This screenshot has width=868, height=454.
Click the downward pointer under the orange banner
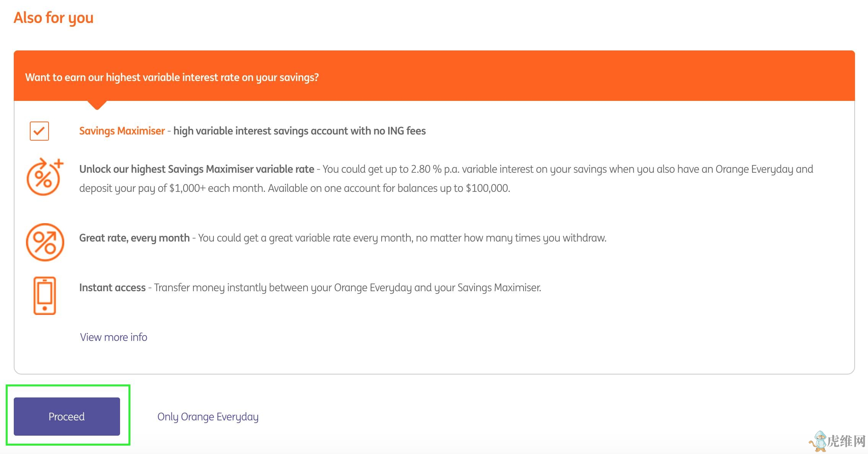[97, 105]
